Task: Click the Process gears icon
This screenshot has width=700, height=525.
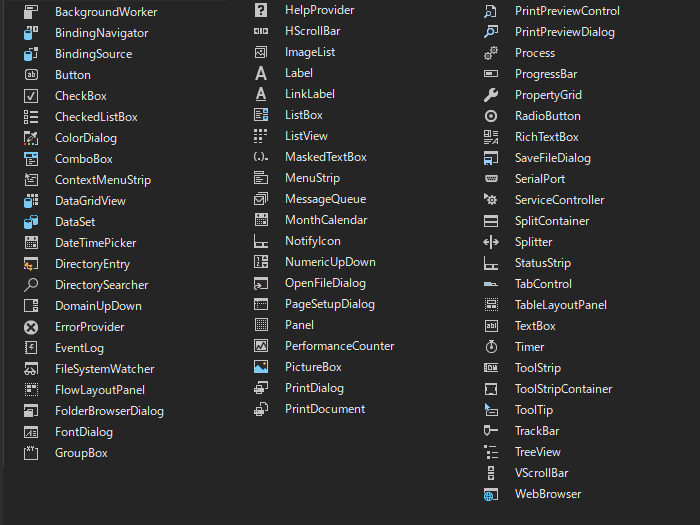Action: click(491, 53)
